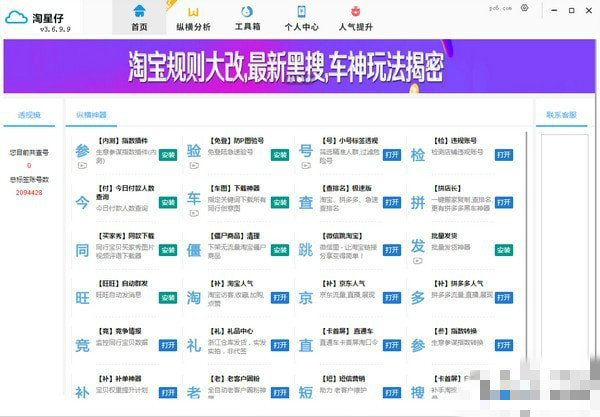The width and height of the screenshot is (600, 417).
Task: Install 【旺旺】自动群发 tool
Action: tap(168, 298)
